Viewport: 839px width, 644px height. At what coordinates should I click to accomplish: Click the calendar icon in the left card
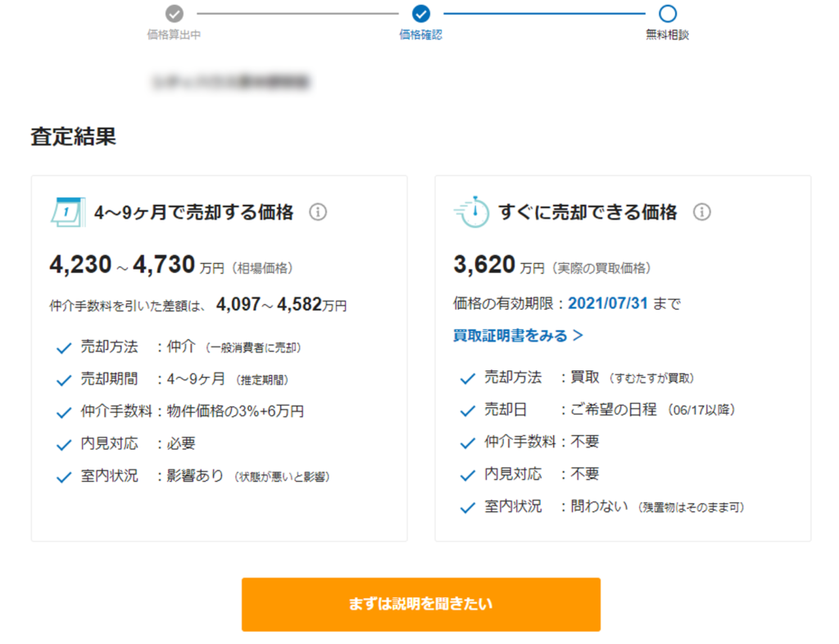(67, 212)
